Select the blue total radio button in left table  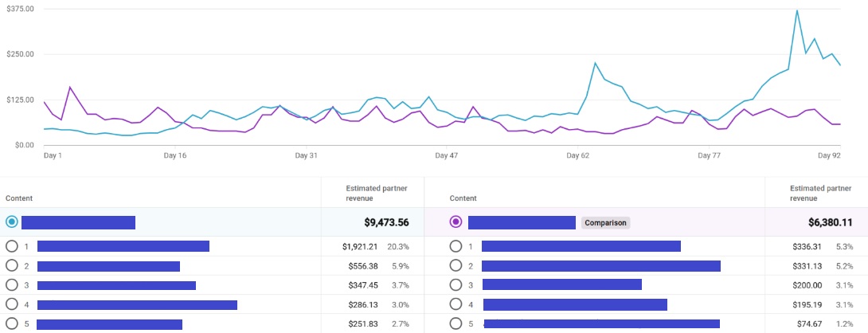point(12,222)
